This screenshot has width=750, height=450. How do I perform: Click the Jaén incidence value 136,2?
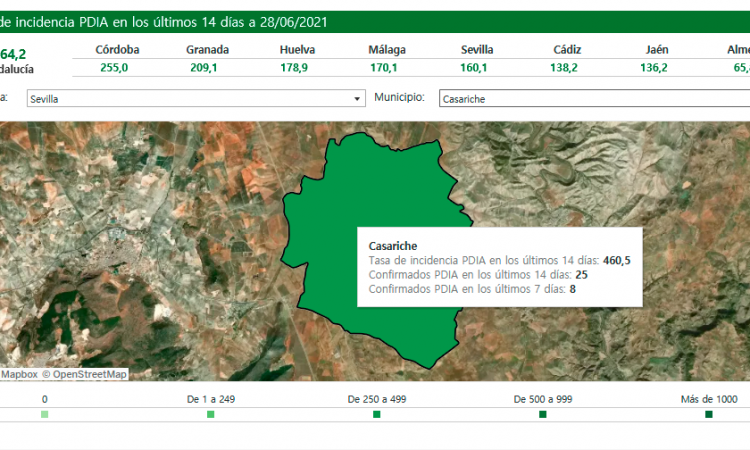click(654, 68)
